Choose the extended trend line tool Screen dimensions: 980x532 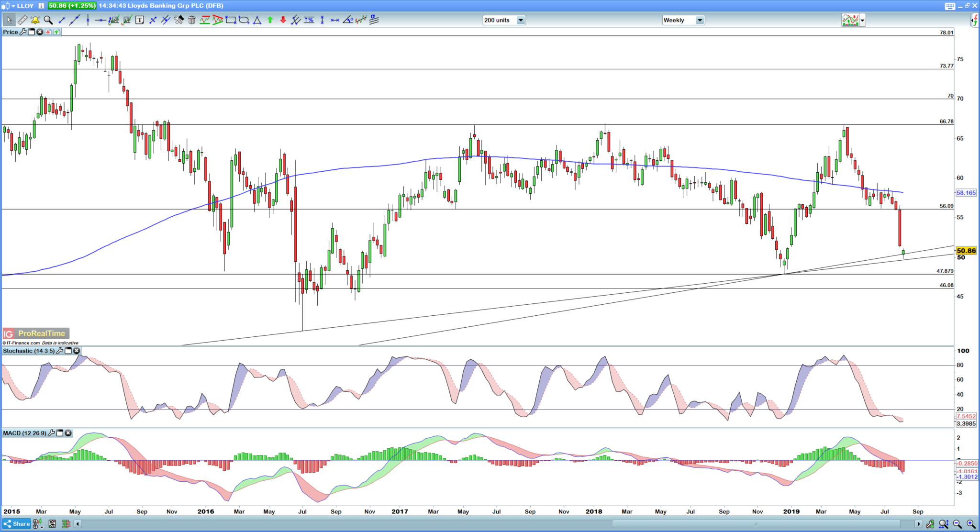75,20
